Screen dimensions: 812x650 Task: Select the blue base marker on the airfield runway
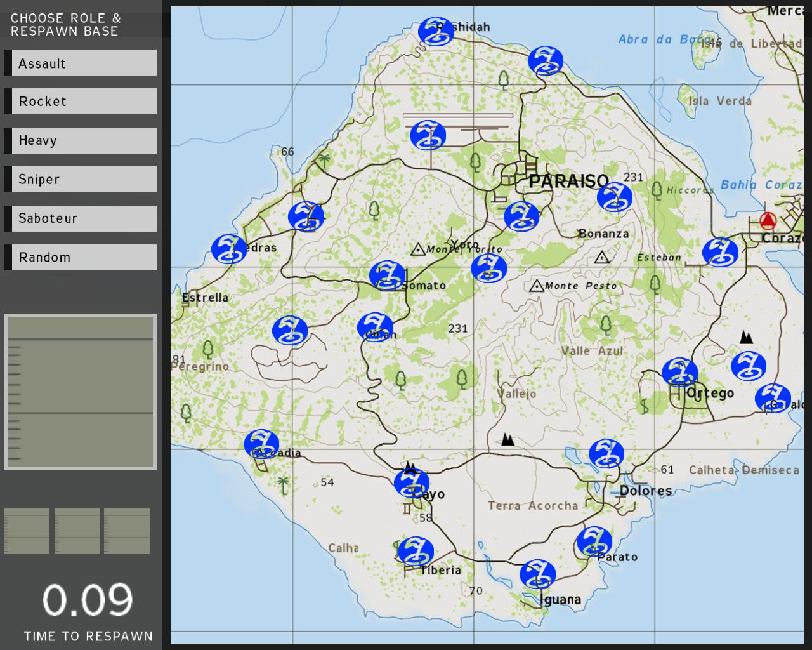click(428, 135)
